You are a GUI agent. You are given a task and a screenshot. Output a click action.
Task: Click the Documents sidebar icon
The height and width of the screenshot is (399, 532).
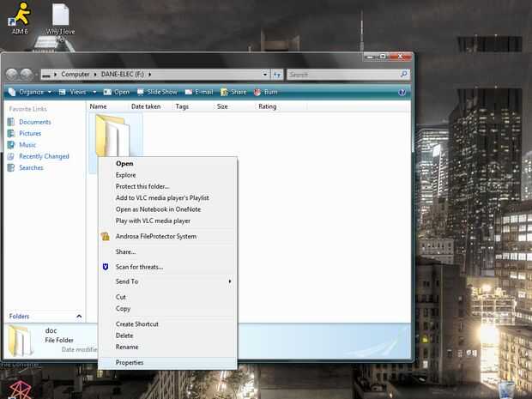click(x=11, y=122)
